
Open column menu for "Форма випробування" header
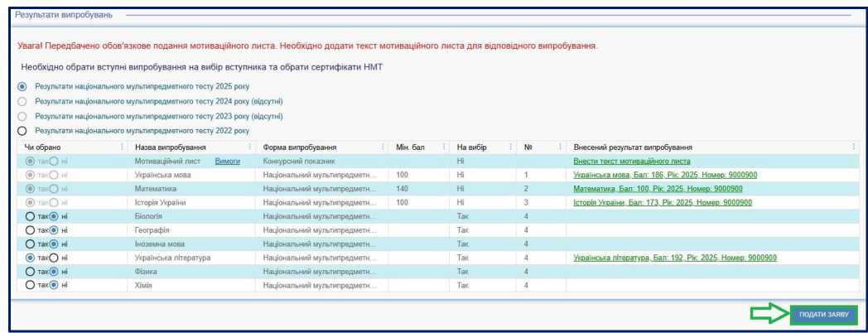tap(383, 147)
